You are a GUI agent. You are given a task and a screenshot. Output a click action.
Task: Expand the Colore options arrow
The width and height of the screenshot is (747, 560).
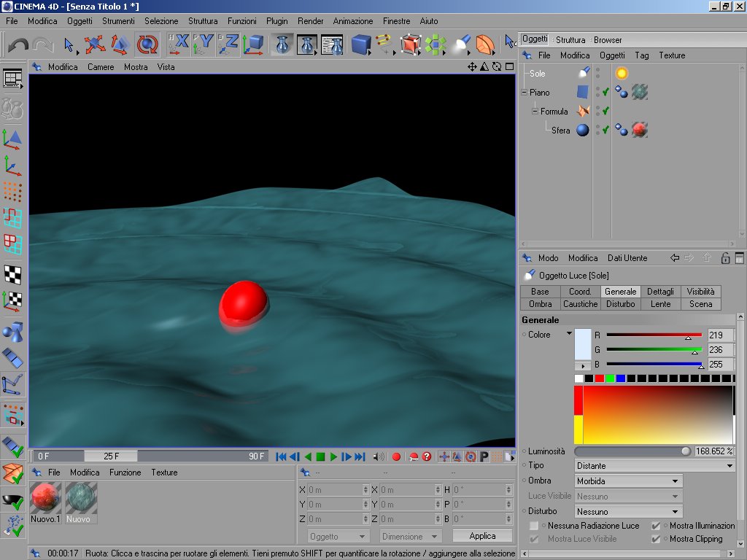(569, 333)
